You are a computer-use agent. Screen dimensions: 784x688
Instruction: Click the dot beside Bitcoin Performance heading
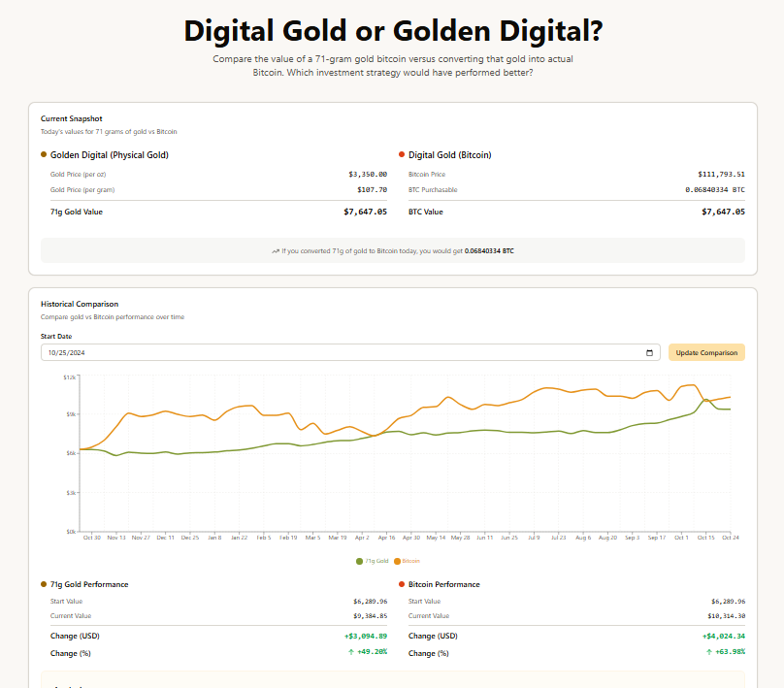[x=402, y=584]
